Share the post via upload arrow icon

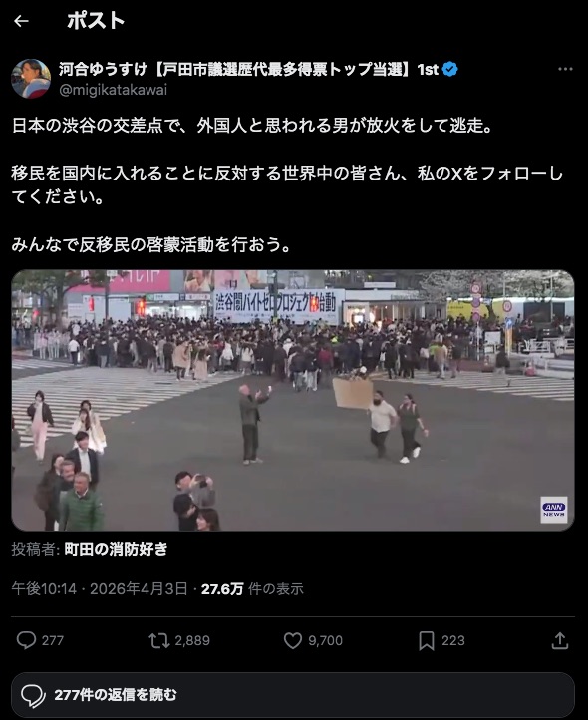tap(559, 640)
